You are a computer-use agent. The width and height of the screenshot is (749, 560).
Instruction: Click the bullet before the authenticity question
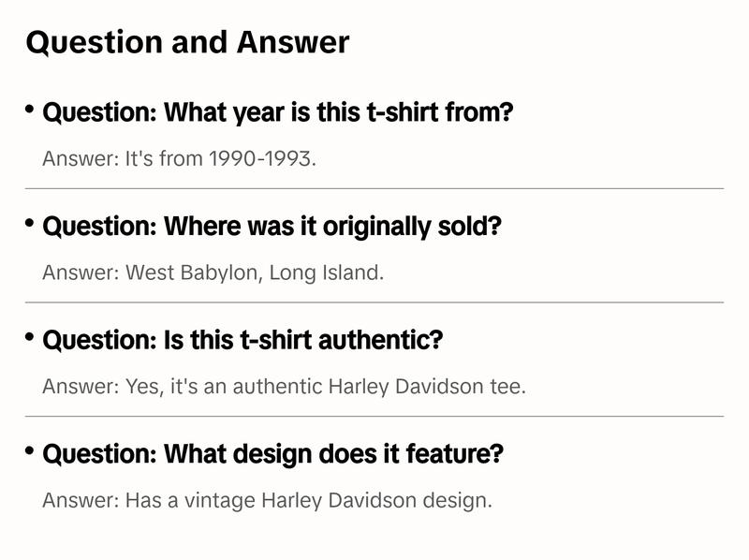click(x=31, y=337)
